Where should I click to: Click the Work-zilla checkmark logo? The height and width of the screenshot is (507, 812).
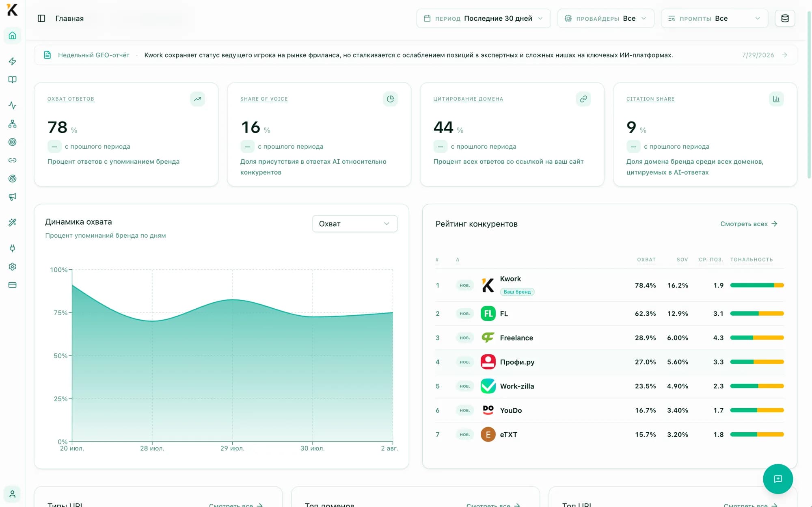[488, 386]
